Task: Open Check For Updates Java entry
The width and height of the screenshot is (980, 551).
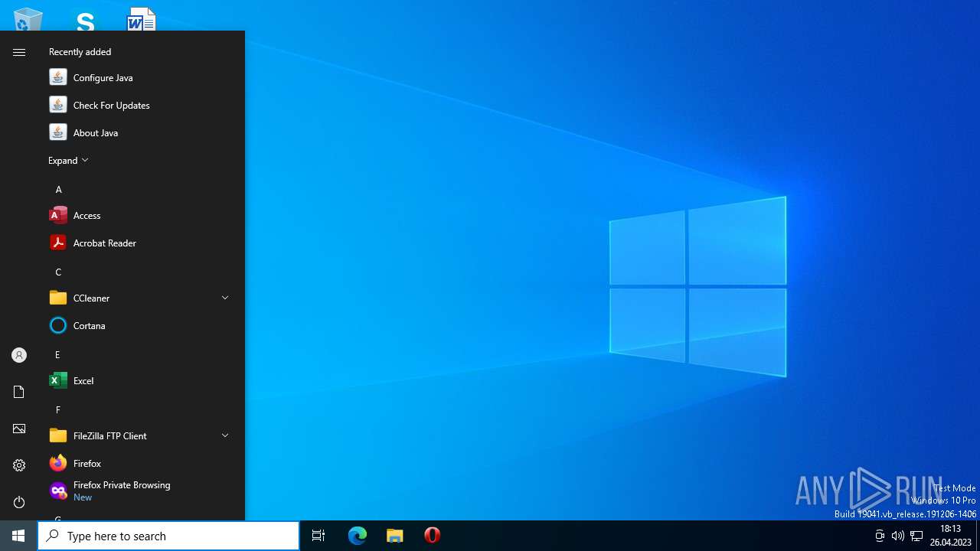Action: pos(141,105)
